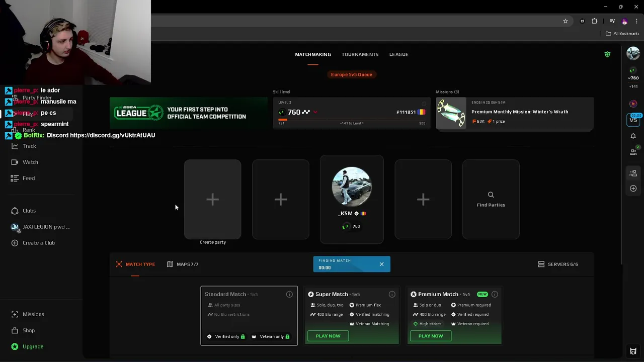This screenshot has height=362, width=644.
Task: Bookmark this page with the star icon
Action: click(566, 21)
